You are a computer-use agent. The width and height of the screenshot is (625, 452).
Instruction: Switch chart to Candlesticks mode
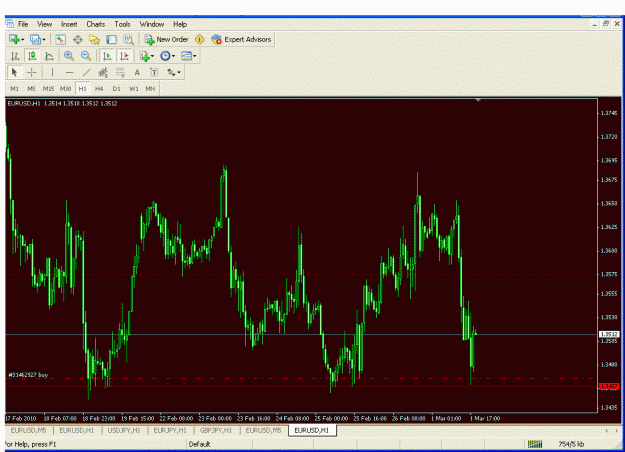click(32, 56)
